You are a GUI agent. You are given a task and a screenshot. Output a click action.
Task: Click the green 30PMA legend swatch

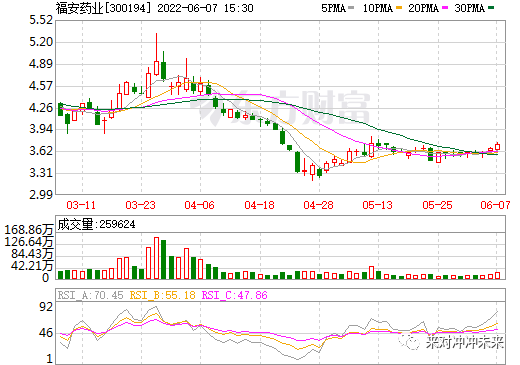(491, 8)
